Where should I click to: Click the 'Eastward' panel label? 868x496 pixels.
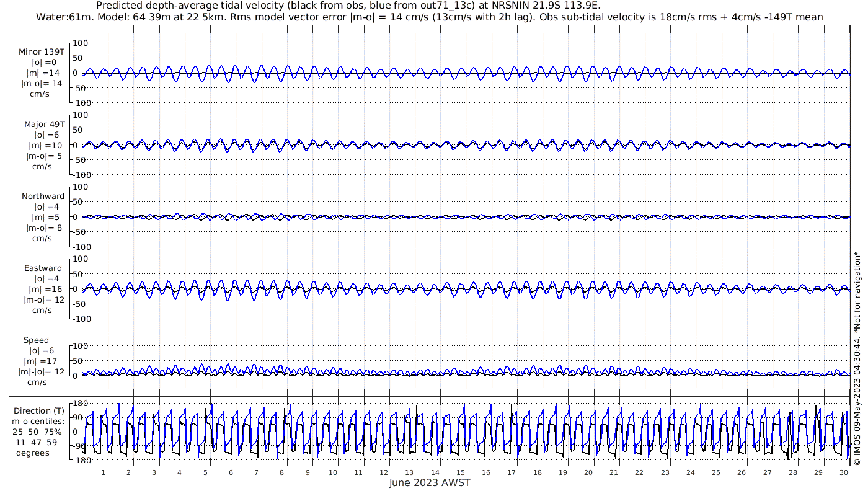43,268
